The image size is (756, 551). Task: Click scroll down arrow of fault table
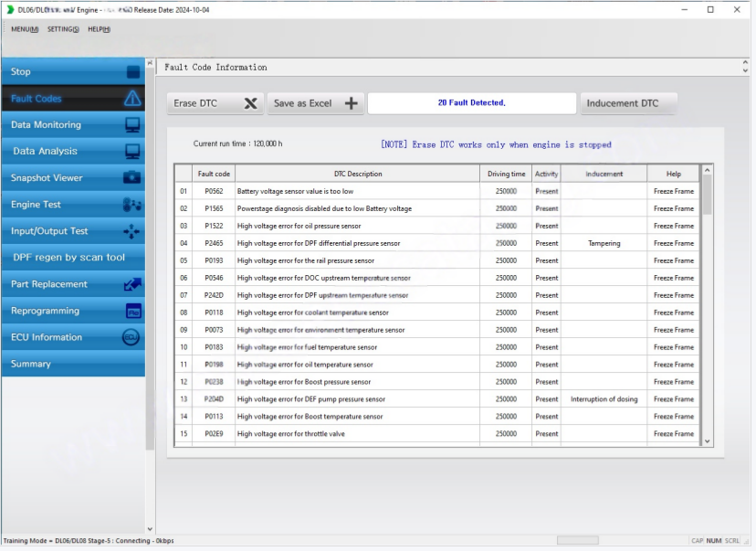click(707, 440)
